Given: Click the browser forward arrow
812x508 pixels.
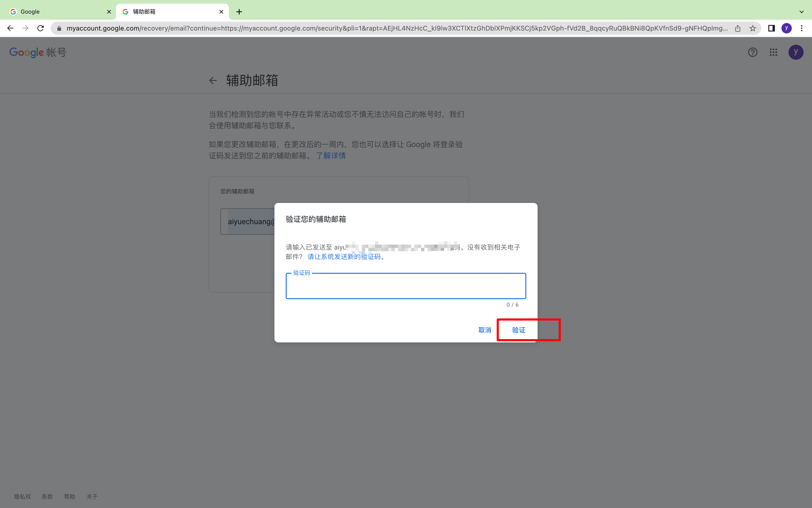Looking at the screenshot, I should pyautogui.click(x=26, y=28).
